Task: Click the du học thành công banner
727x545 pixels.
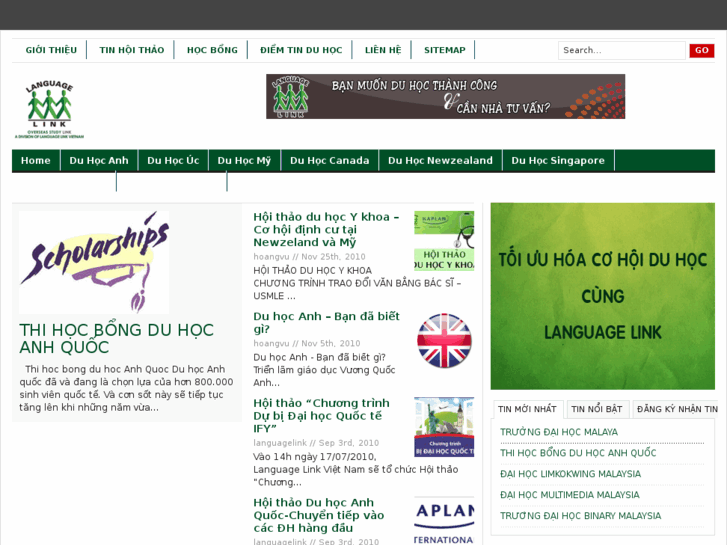Action: coord(446,96)
